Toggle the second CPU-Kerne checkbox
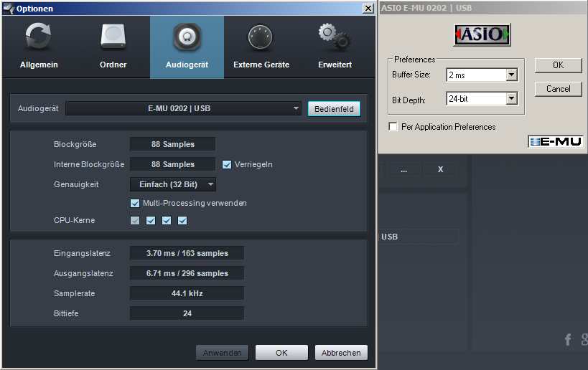This screenshot has height=370, width=588. (151, 221)
